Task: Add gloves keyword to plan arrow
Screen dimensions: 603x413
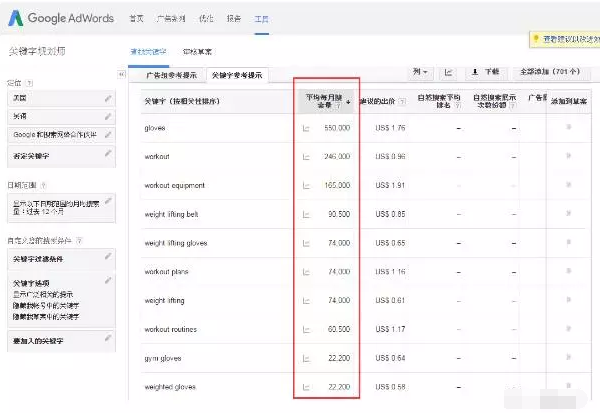Action: [x=569, y=128]
